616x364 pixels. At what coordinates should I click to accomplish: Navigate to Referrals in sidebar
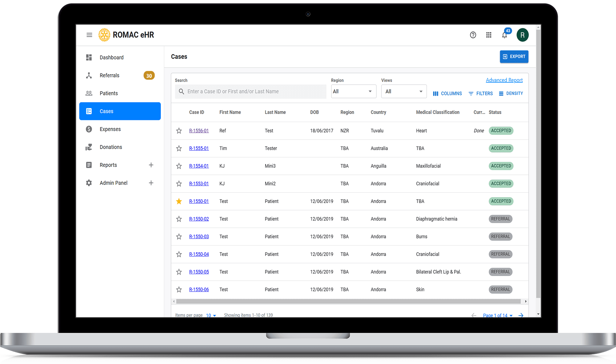pyautogui.click(x=109, y=75)
